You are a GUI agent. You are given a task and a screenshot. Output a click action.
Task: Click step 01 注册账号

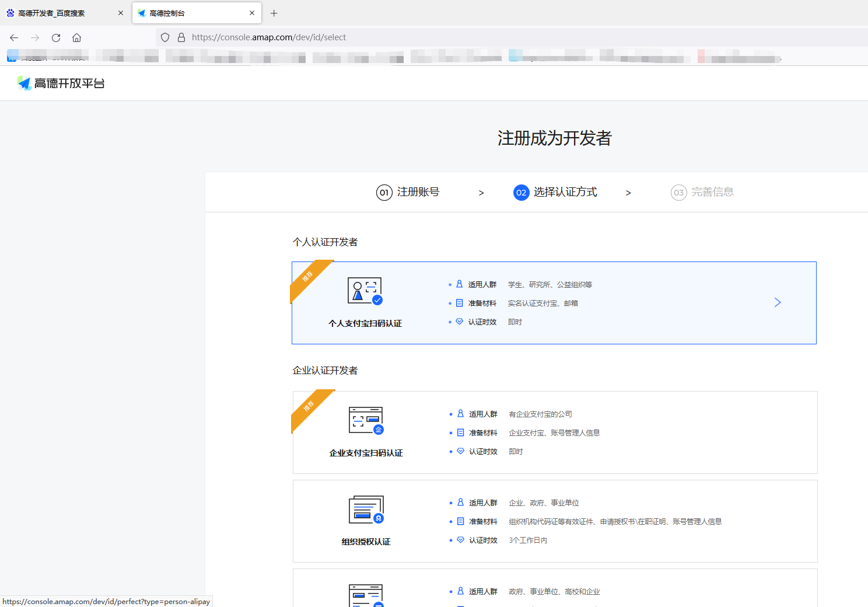tap(408, 192)
